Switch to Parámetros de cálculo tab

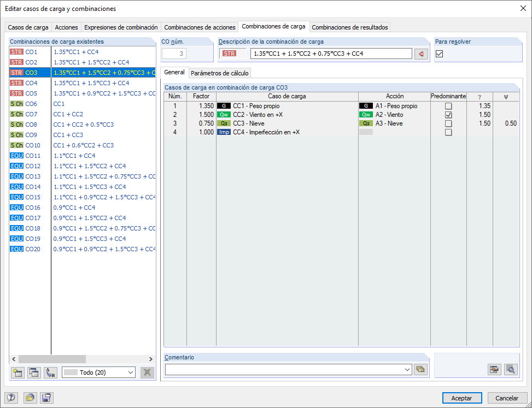coord(219,73)
